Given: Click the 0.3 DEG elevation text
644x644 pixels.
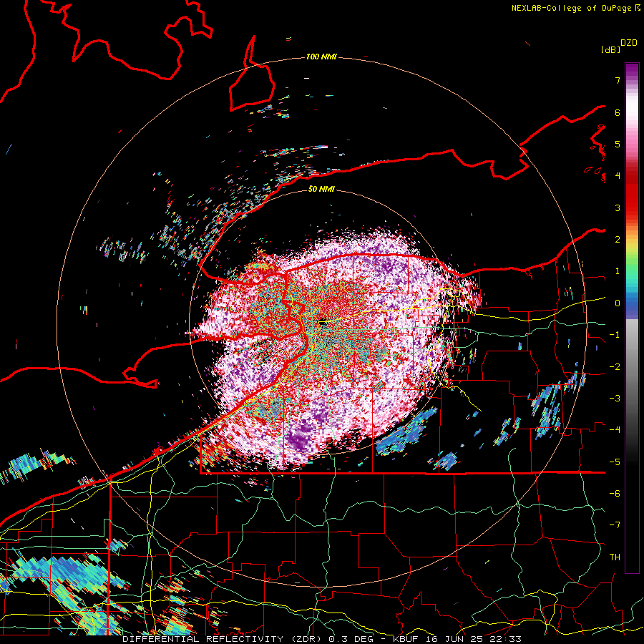Looking at the screenshot, I should click(x=351, y=639).
